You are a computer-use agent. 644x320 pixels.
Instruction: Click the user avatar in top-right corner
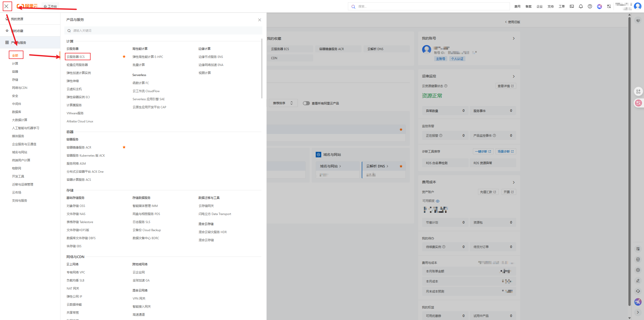coord(637,6)
